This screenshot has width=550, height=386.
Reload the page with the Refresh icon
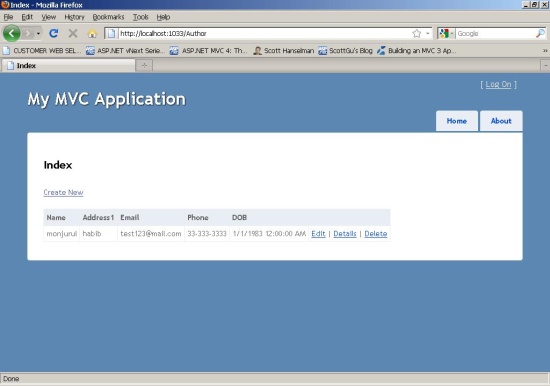54,33
